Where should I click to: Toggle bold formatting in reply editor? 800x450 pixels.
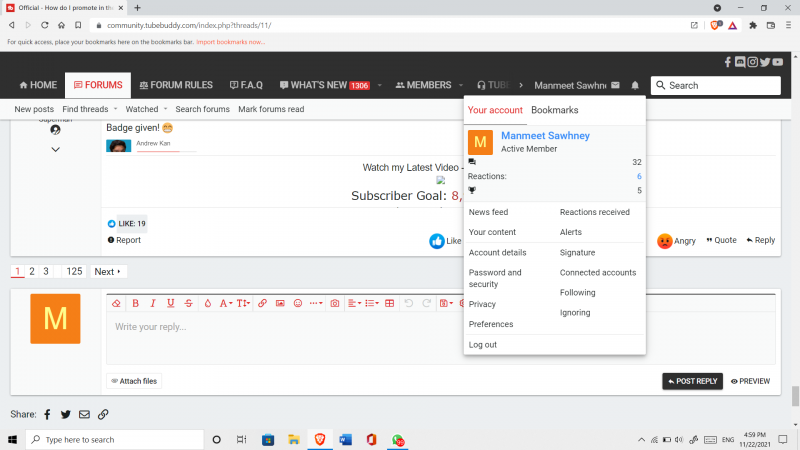(135, 303)
